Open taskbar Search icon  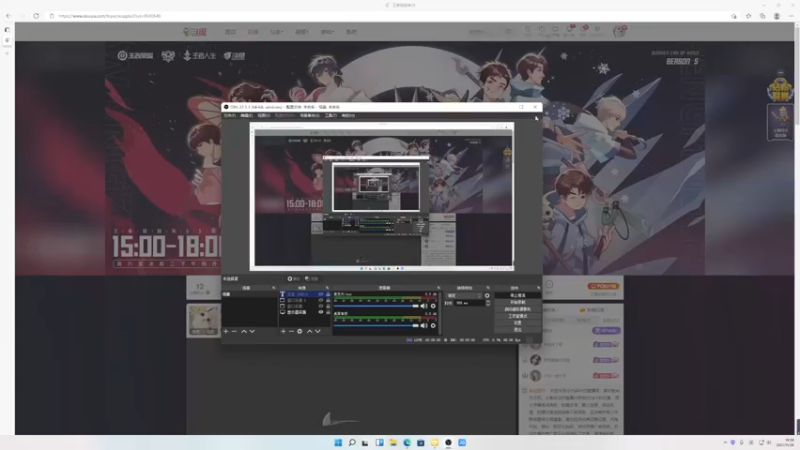tap(352, 442)
